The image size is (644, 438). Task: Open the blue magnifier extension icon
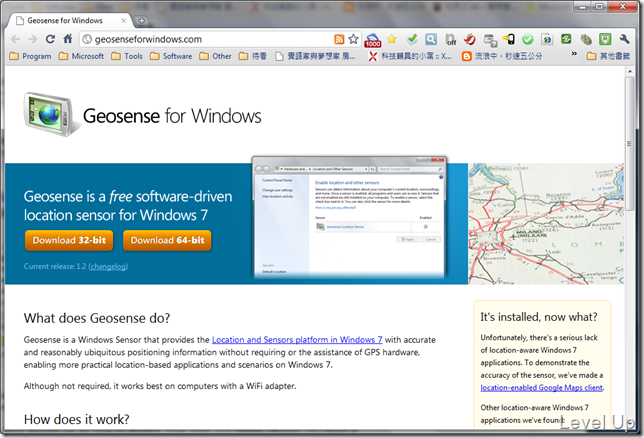(431, 39)
